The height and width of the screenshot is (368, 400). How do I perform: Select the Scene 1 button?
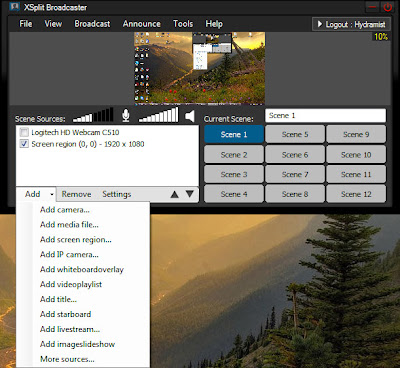click(x=234, y=134)
